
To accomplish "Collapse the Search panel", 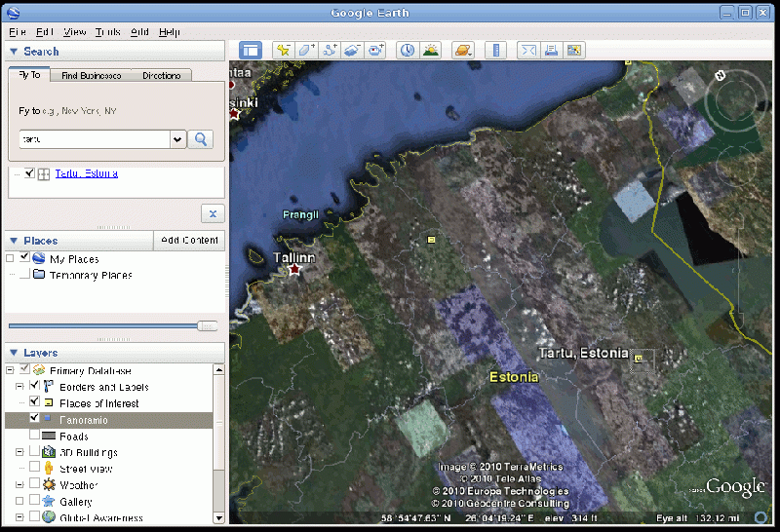I will pyautogui.click(x=14, y=52).
